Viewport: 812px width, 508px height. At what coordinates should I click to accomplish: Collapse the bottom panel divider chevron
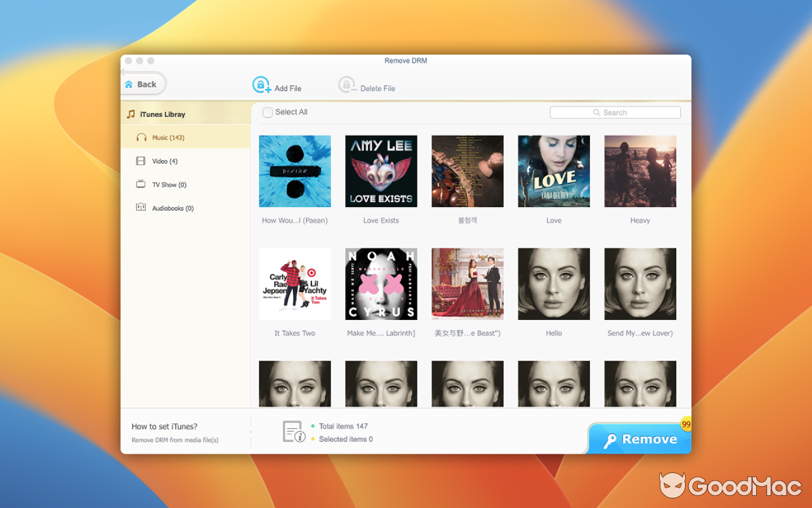pyautogui.click(x=252, y=431)
